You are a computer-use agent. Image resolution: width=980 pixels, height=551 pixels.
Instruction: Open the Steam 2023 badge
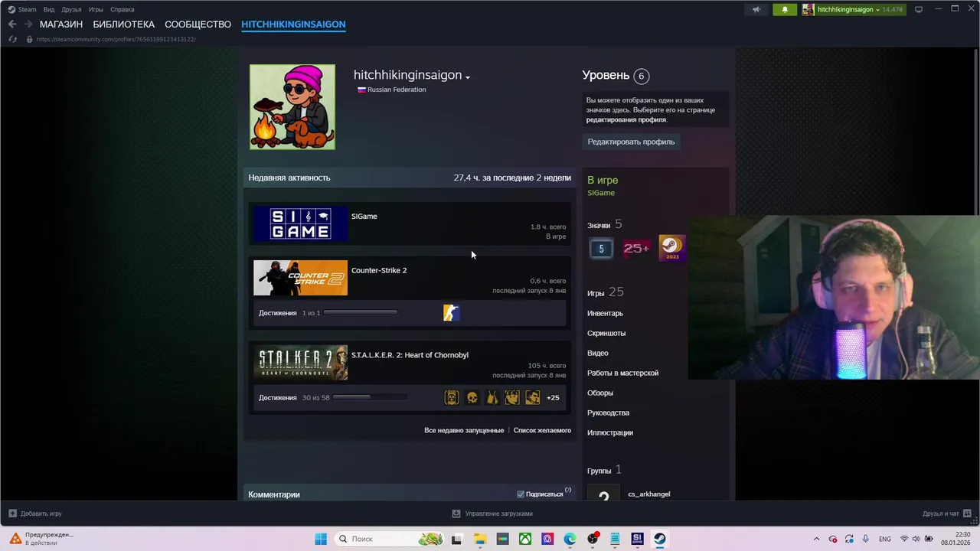click(671, 248)
